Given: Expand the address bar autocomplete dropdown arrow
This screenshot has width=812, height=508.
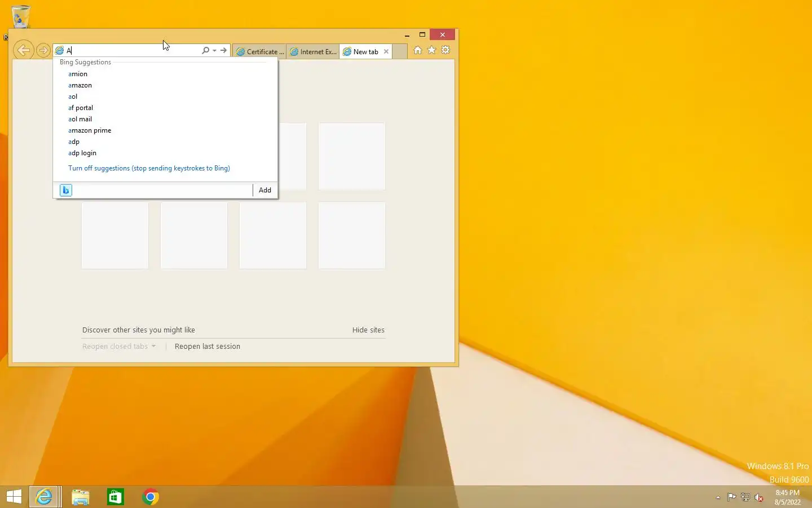Looking at the screenshot, I should tap(215, 50).
